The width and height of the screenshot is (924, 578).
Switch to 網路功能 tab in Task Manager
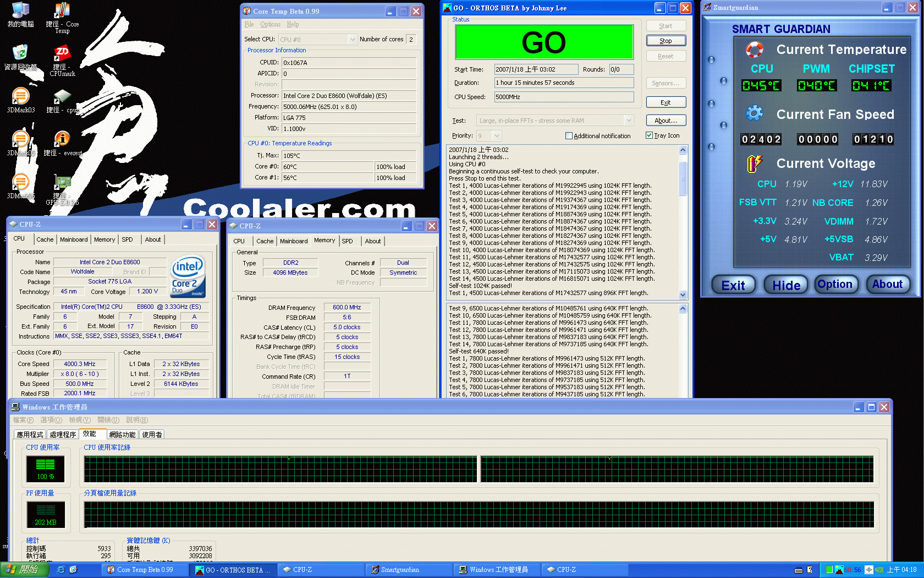coord(122,434)
